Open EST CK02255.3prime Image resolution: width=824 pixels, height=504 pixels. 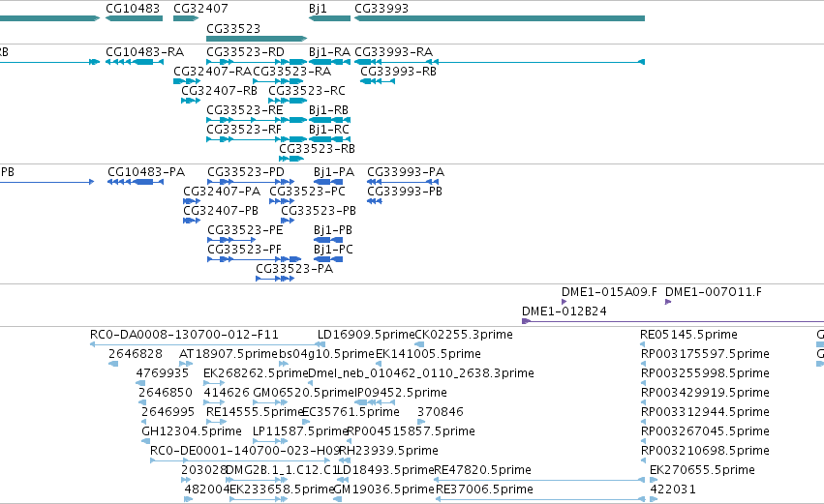[x=419, y=344]
